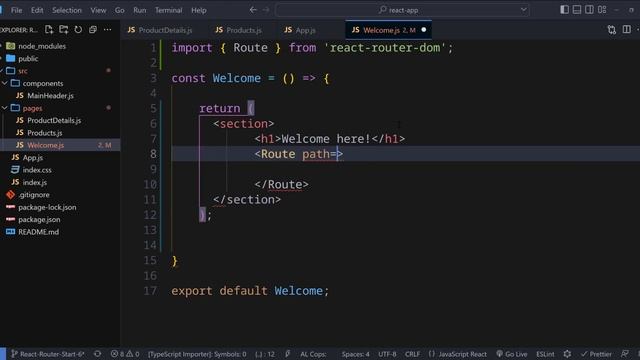The image size is (640, 360).
Task: Refresh the Explorer file tree
Action: [x=78, y=29]
